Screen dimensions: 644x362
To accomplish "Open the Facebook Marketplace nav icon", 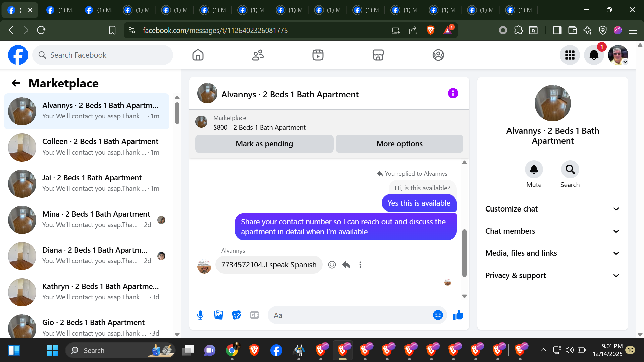I will [x=378, y=55].
